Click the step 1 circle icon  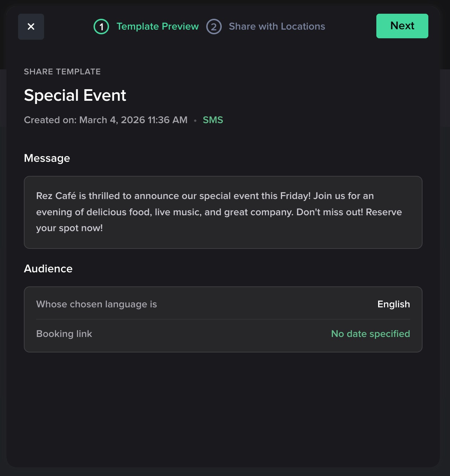click(x=101, y=27)
